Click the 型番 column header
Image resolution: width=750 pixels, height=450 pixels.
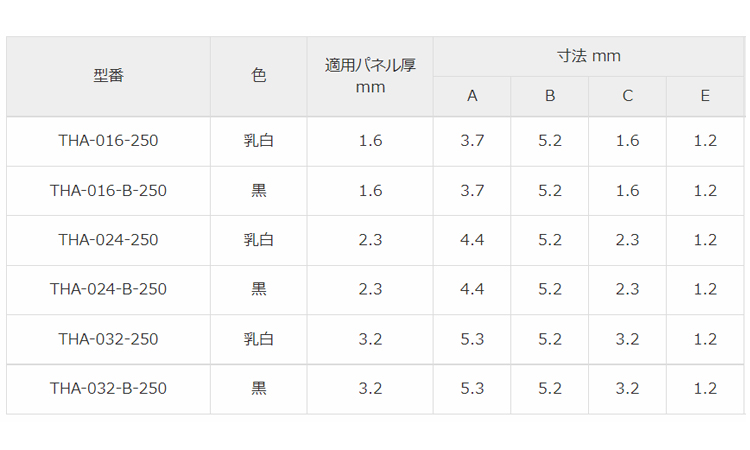point(108,76)
